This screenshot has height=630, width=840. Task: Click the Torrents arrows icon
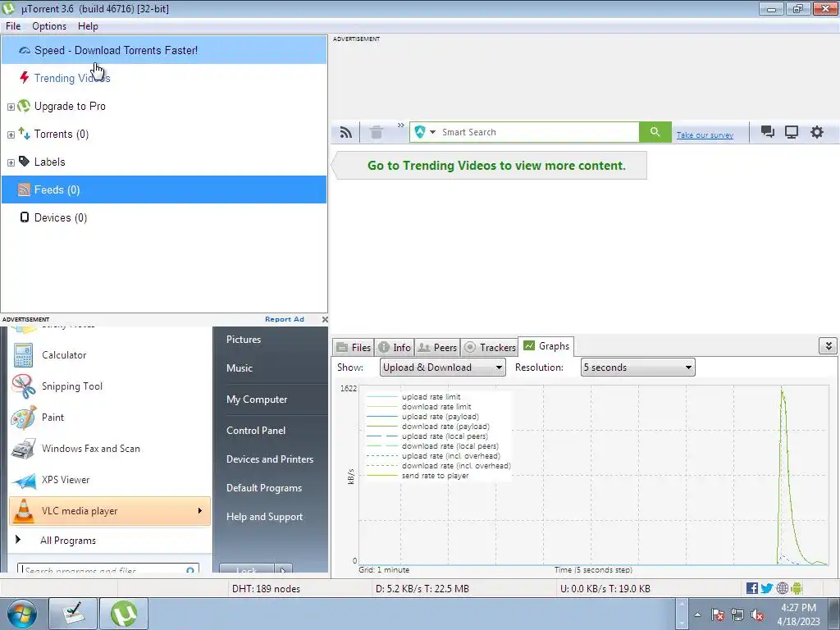click(x=24, y=134)
